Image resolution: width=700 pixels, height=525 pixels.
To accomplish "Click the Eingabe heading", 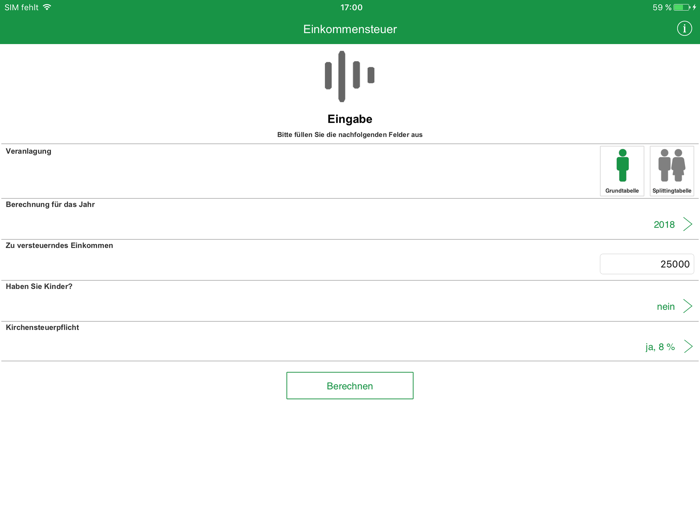I will [x=350, y=119].
